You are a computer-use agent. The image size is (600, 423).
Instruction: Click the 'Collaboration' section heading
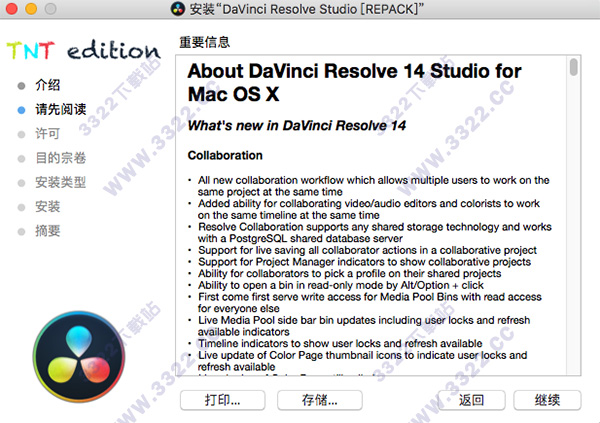coord(225,155)
